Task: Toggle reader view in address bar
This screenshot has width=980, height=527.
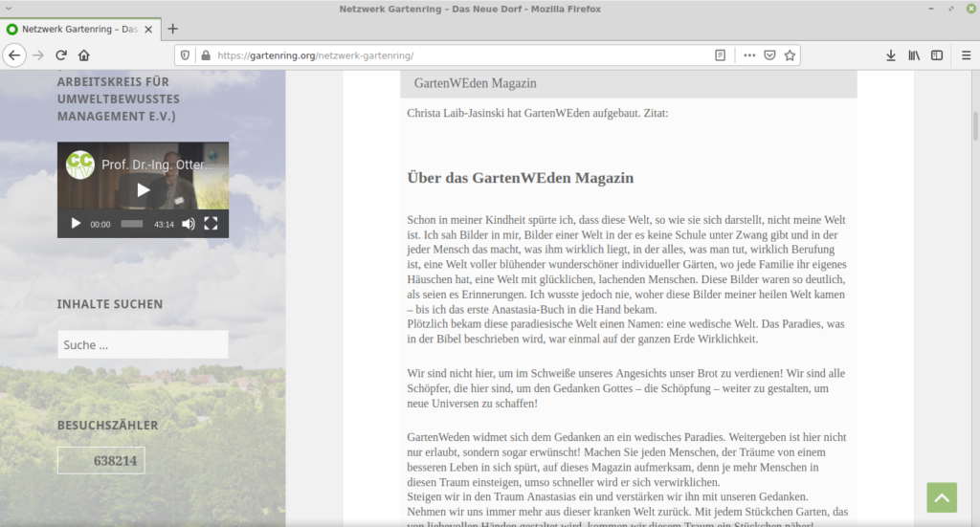Action: pos(720,55)
